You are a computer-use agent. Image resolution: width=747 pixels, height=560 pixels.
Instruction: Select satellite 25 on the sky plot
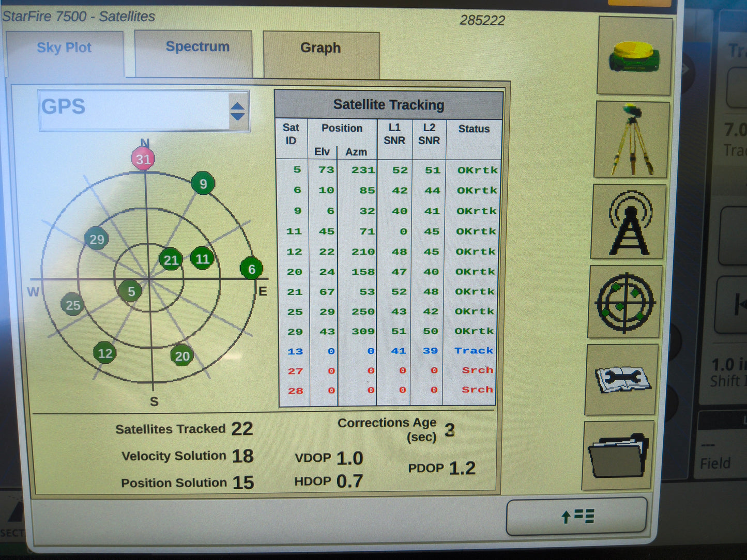point(73,305)
